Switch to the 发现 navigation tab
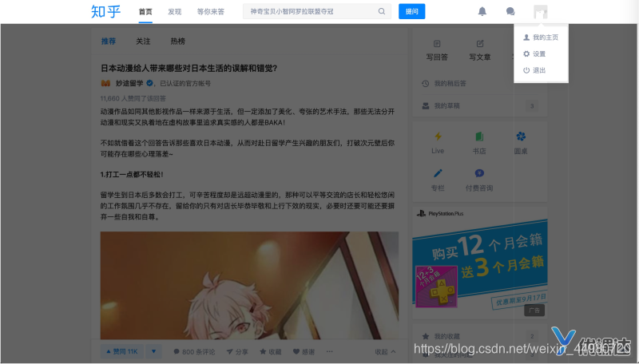 point(174,12)
